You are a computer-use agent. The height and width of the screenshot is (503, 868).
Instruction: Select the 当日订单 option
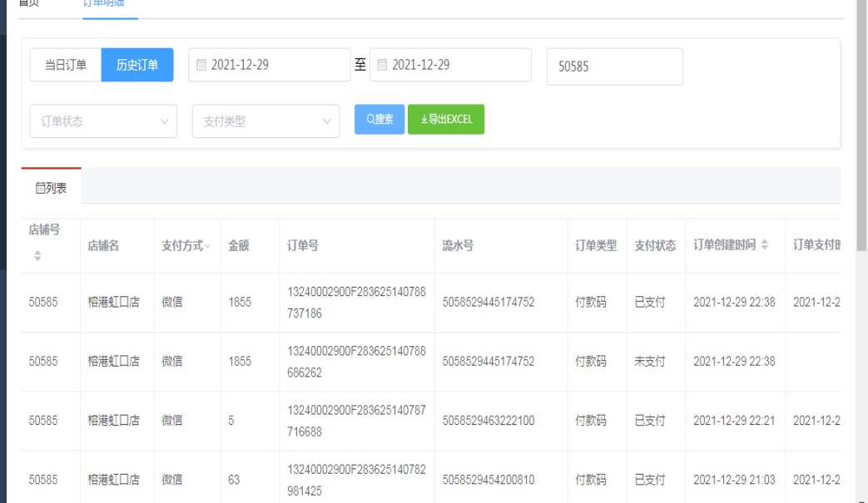66,65
